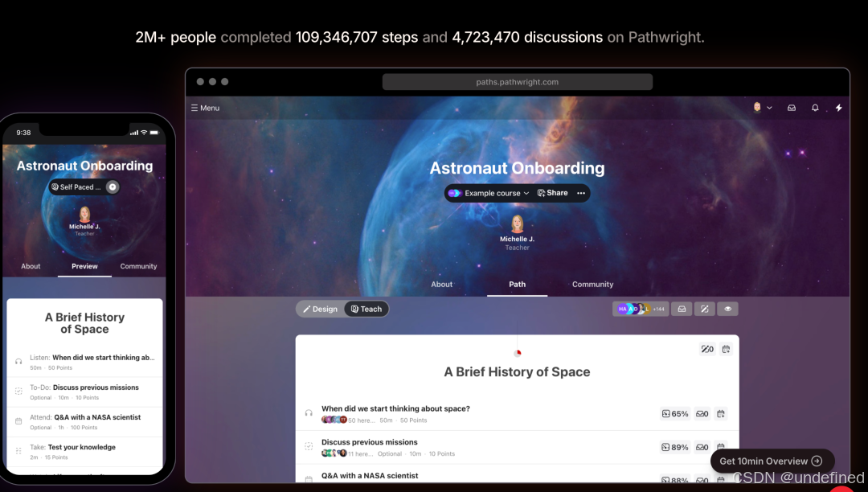Open 'When did we start thinking about space?'
Screen dimensions: 868x492
395,408
